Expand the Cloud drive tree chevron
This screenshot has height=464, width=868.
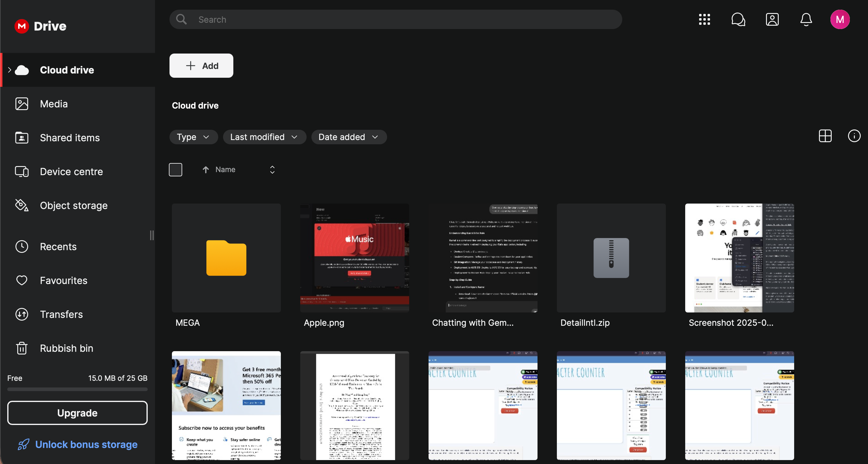point(9,70)
